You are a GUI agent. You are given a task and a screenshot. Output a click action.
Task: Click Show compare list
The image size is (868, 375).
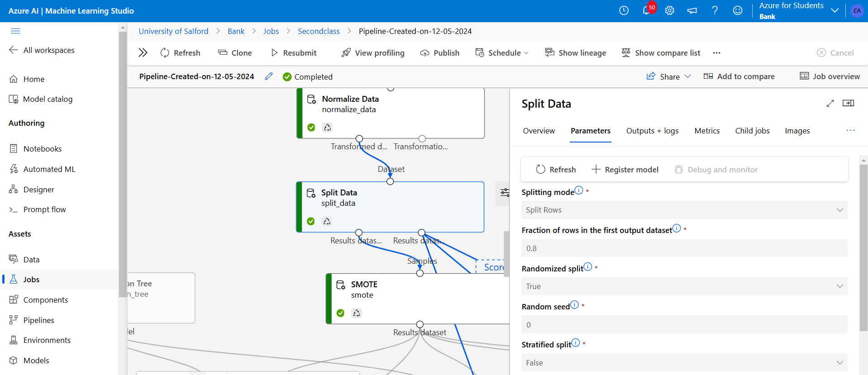point(661,53)
